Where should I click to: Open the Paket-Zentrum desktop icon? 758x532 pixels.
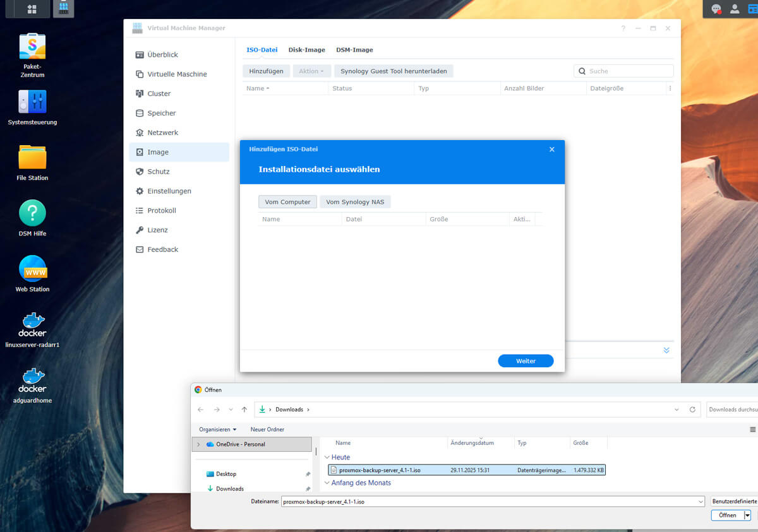[32, 47]
